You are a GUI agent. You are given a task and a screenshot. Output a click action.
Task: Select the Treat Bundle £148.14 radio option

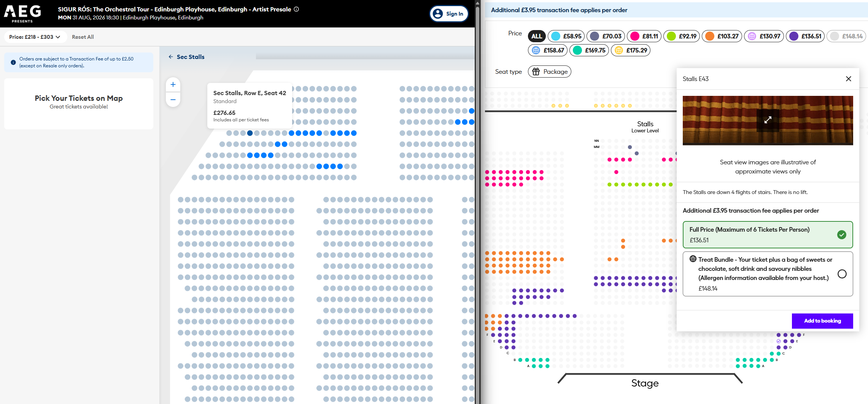pyautogui.click(x=842, y=274)
